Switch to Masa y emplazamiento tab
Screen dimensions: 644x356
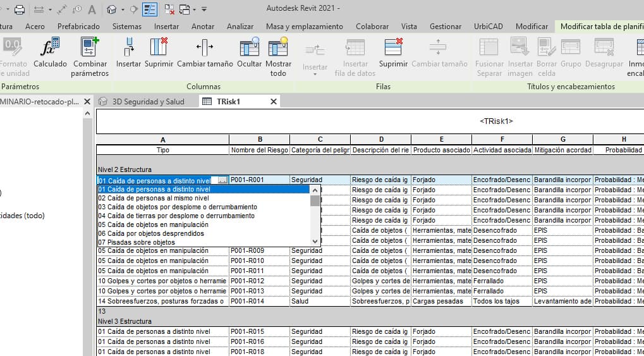point(305,27)
